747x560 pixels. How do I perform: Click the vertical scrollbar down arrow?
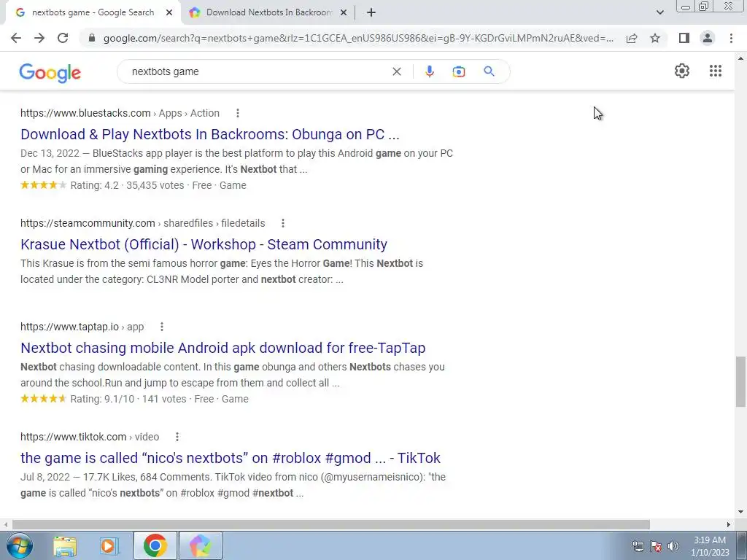pyautogui.click(x=740, y=513)
